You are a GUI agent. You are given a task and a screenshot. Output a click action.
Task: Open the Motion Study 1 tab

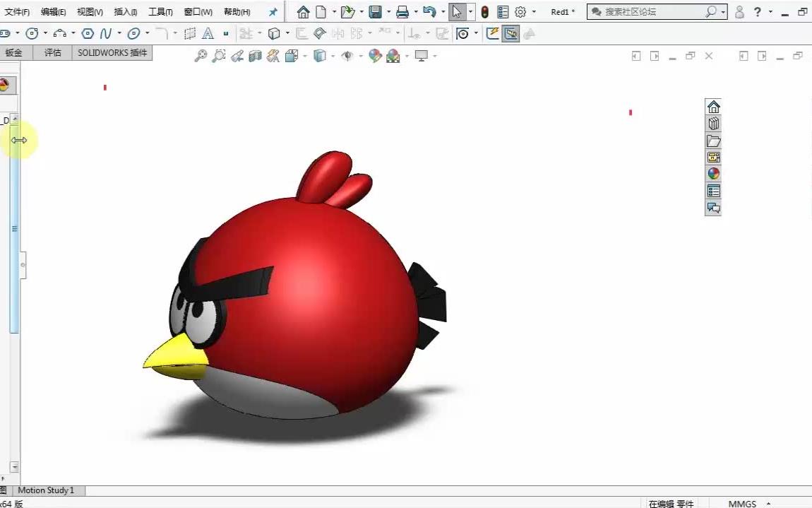pyautogui.click(x=47, y=490)
